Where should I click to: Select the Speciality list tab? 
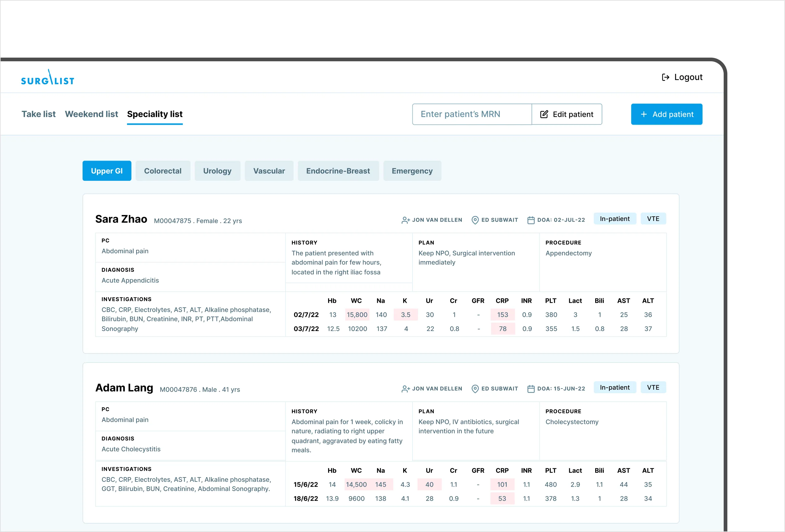pyautogui.click(x=155, y=114)
